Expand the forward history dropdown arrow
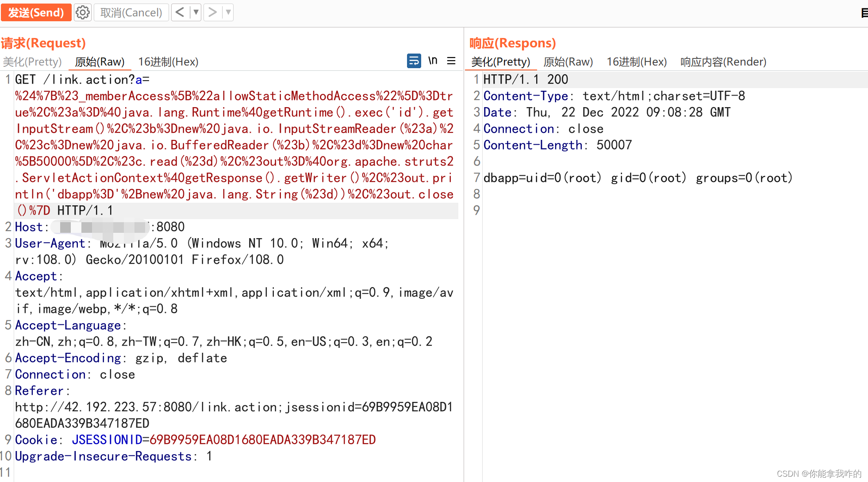Screen dimensions: 868x482 click(x=228, y=12)
